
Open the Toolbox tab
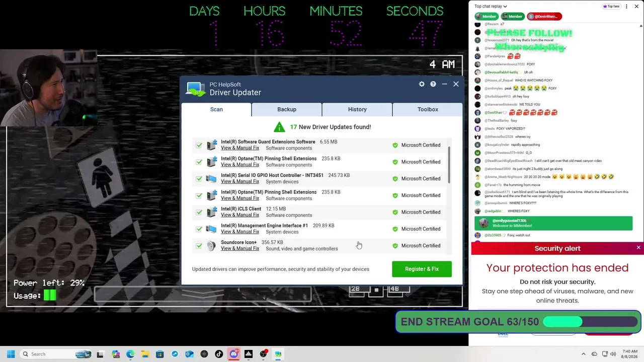[428, 109]
